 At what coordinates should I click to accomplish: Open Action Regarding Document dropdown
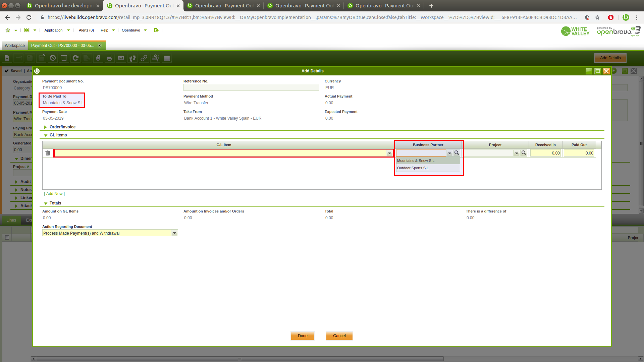(174, 233)
